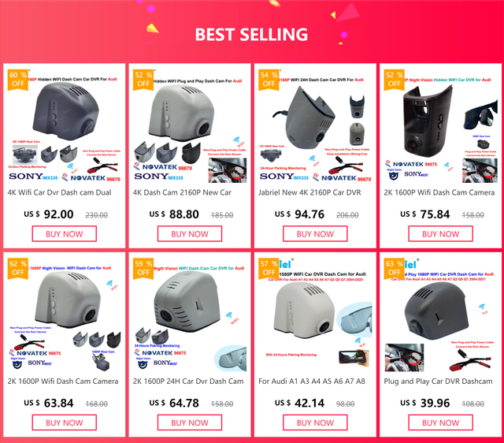
Task: Click BUY NOW for the $39.96 dashcam
Action: point(441,423)
